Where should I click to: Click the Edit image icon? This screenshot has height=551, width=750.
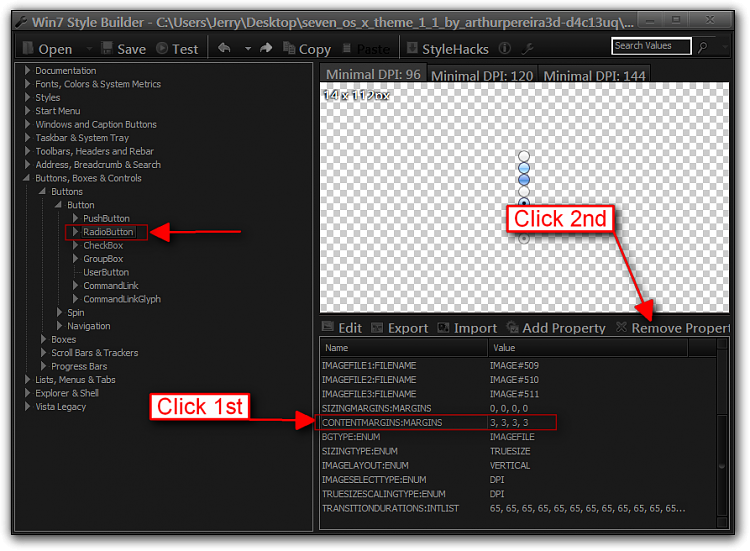click(x=328, y=327)
